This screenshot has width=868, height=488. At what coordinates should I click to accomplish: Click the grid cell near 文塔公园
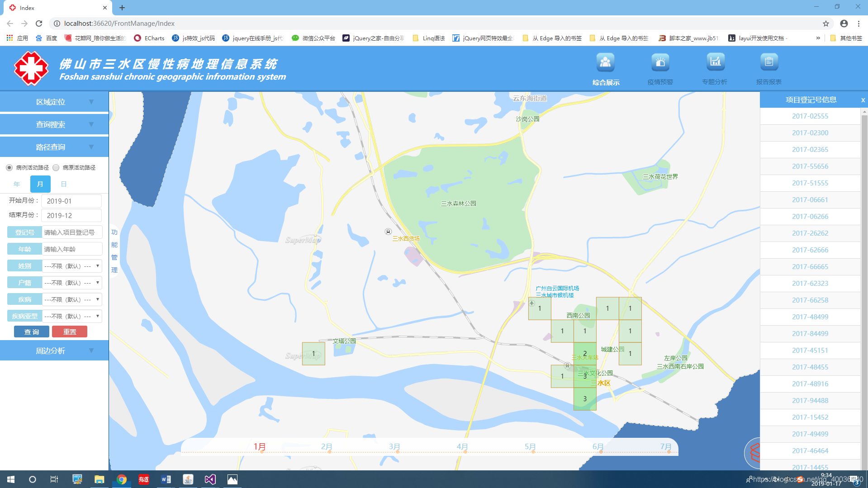pos(313,354)
